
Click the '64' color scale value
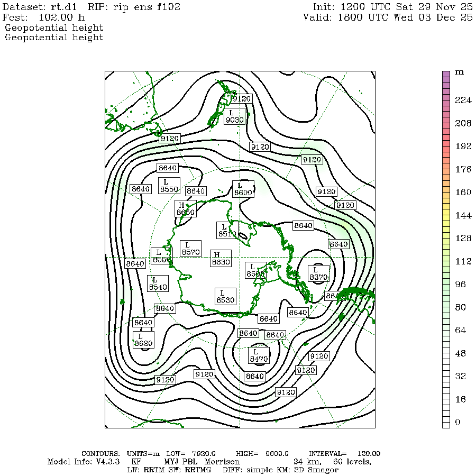pos(460,330)
